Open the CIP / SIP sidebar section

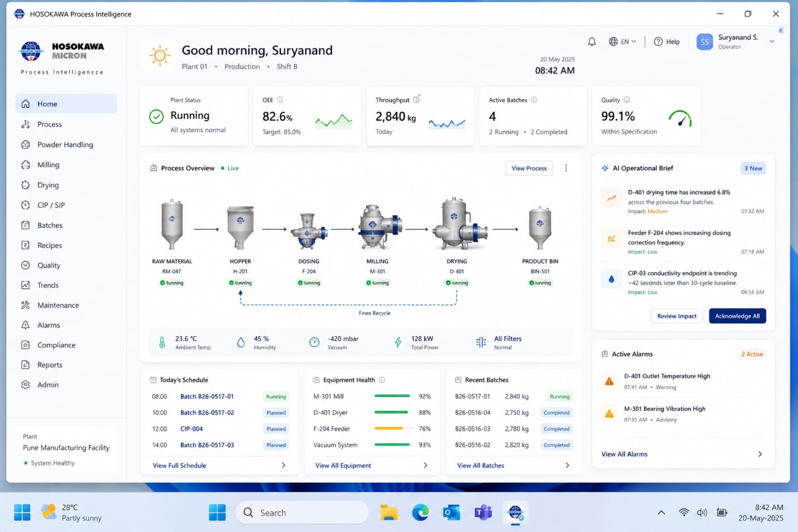(x=66, y=205)
